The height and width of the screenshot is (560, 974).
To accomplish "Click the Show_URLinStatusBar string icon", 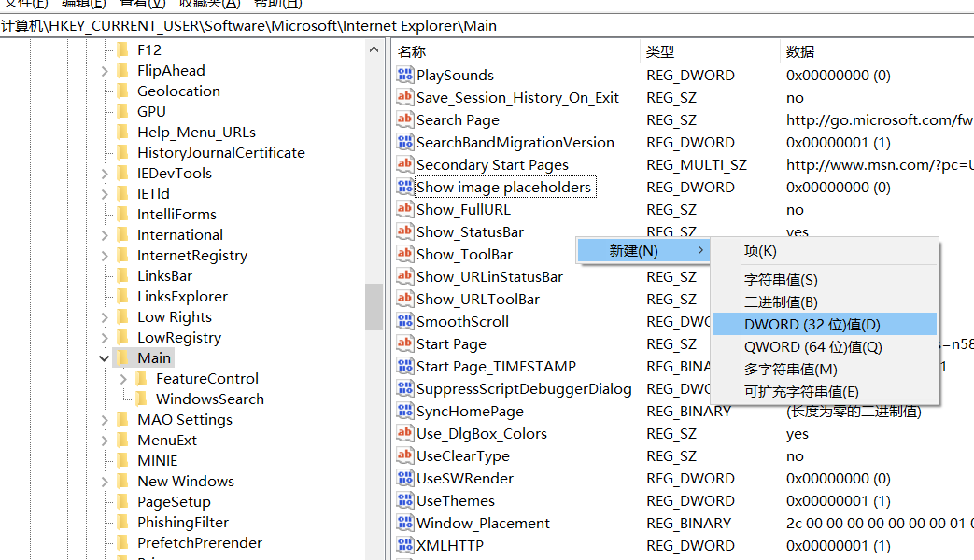I will point(405,276).
